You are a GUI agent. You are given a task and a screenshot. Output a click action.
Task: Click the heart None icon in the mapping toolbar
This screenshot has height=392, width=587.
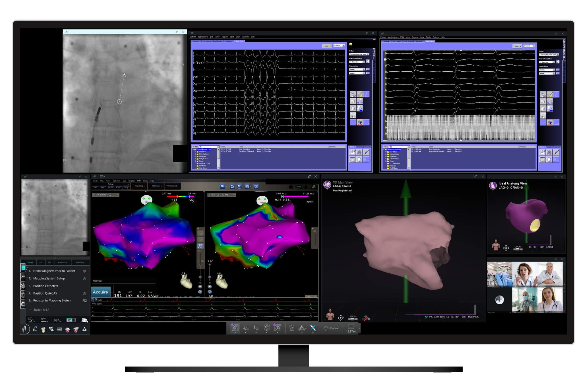[239, 187]
